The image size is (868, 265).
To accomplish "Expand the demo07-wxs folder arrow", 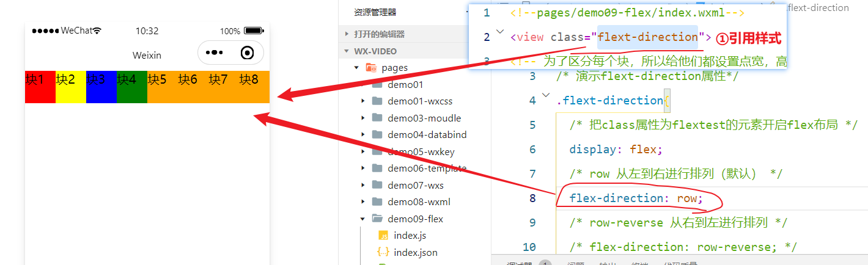I will click(x=363, y=185).
